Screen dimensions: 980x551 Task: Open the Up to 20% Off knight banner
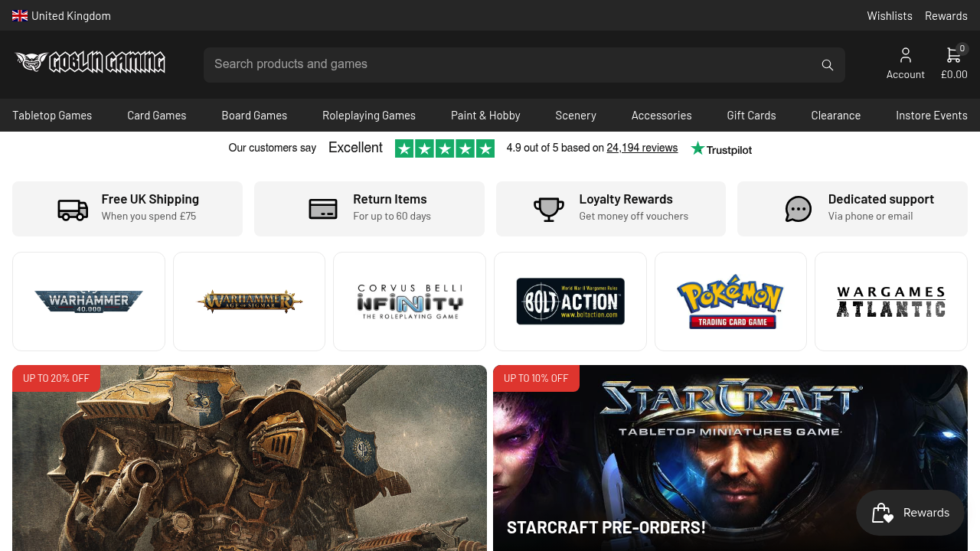250,458
